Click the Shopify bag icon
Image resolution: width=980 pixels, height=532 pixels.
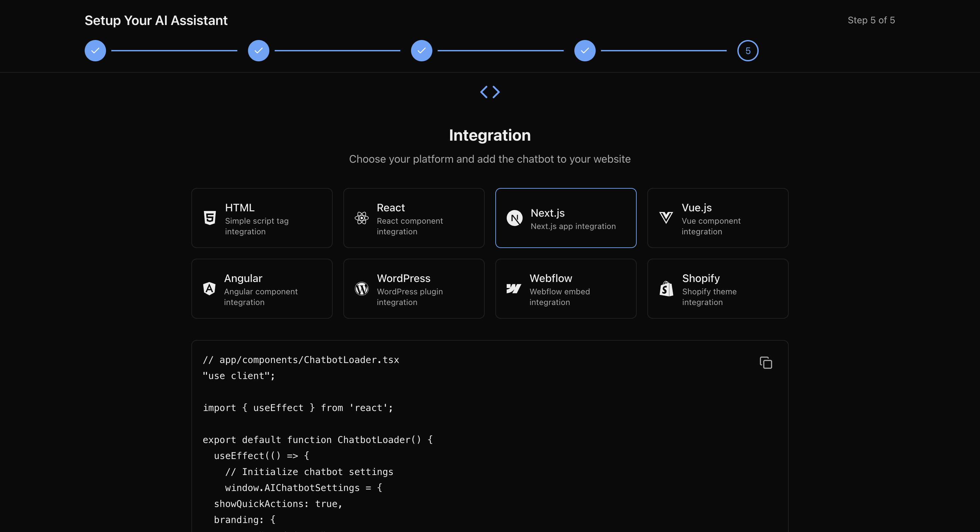point(666,289)
